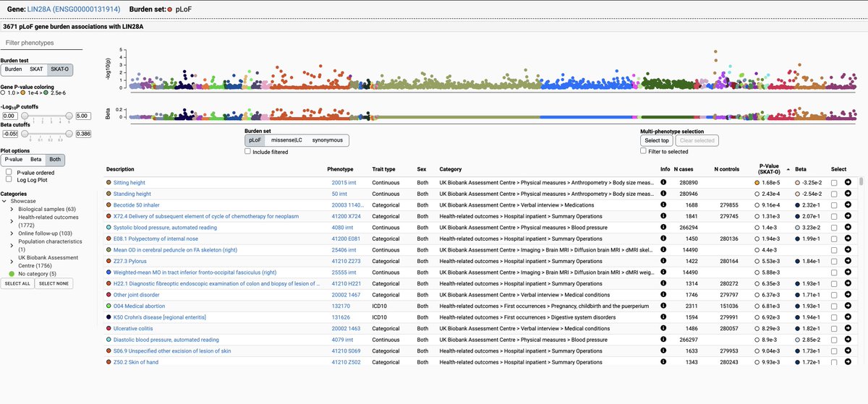Focus the Filter phenotypes search box
Viewport: 868px width, 404px height.
point(43,43)
